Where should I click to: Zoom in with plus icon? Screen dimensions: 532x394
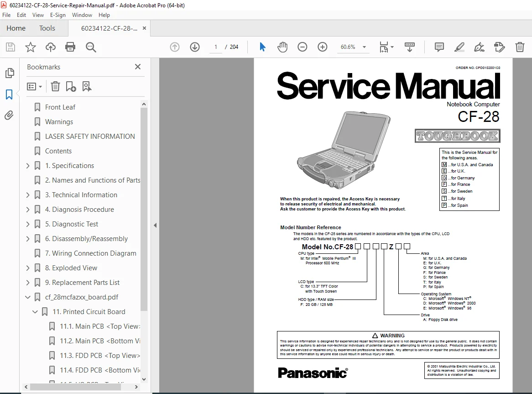pyautogui.click(x=322, y=47)
